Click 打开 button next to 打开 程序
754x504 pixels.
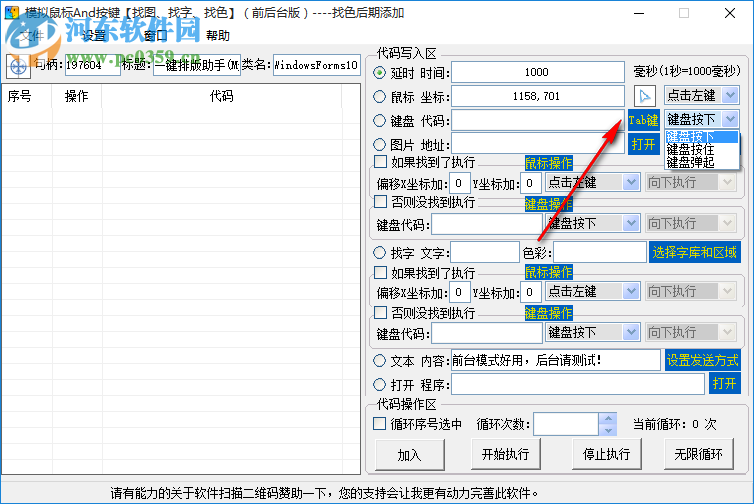tap(724, 384)
